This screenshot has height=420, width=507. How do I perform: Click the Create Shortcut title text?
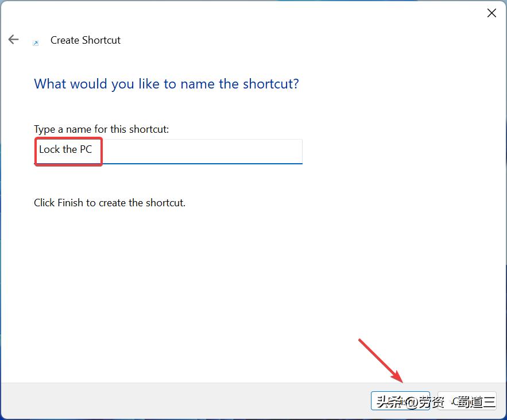tap(85, 40)
